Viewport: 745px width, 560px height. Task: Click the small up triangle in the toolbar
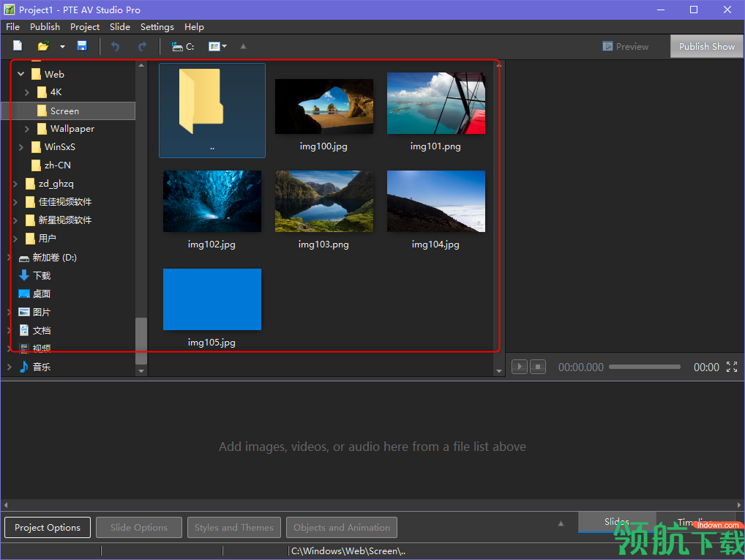pos(243,46)
